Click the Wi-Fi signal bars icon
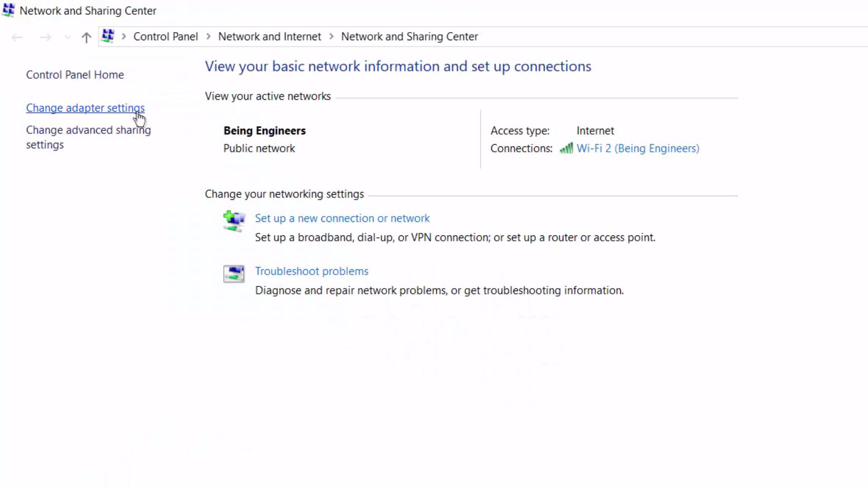The image size is (868, 488). coord(566,148)
